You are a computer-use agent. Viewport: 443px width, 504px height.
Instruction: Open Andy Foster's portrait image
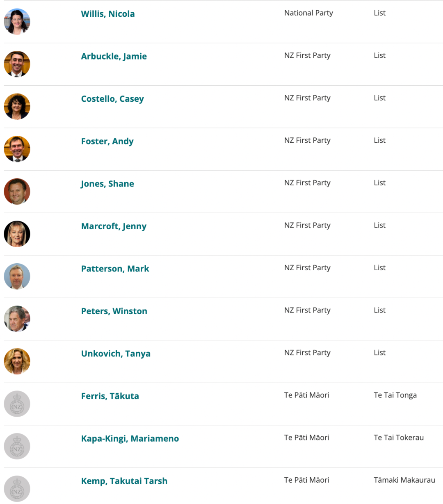(17, 149)
